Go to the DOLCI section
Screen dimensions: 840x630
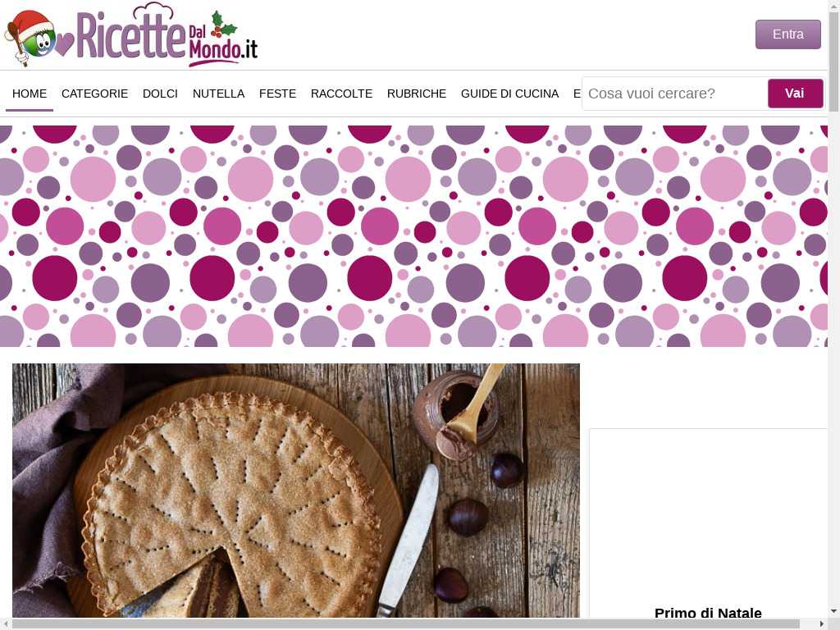tap(160, 94)
